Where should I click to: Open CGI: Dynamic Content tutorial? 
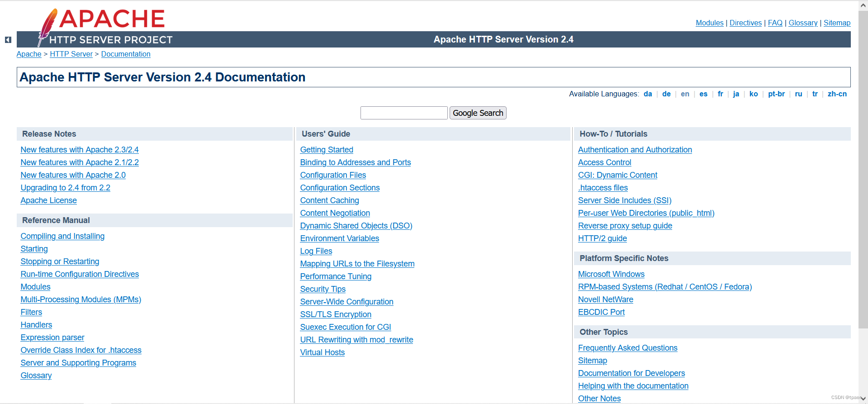pos(617,175)
